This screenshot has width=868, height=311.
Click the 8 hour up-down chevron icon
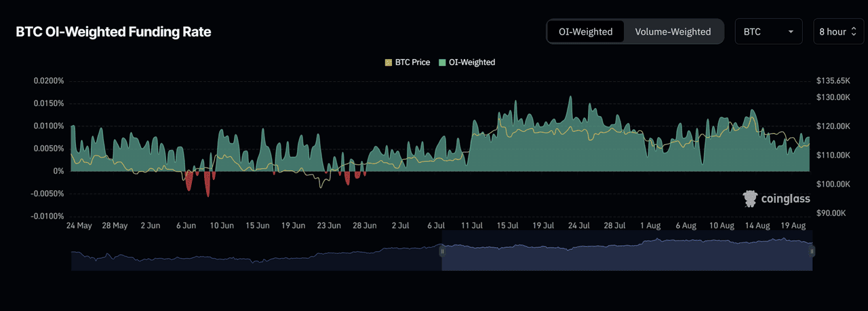tap(854, 32)
